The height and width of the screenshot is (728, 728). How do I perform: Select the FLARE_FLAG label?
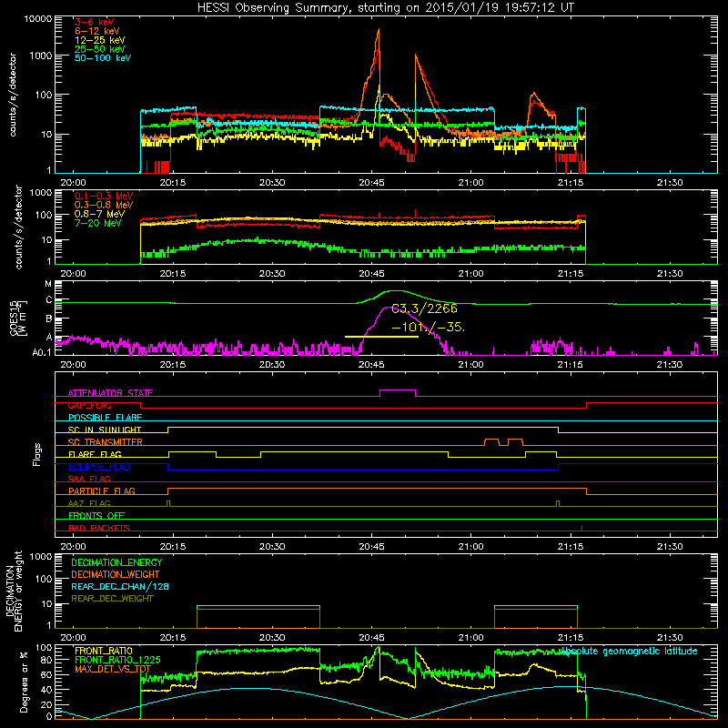tap(95, 454)
